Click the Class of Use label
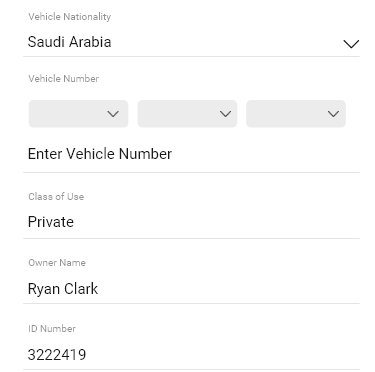The image size is (375, 372). click(x=56, y=197)
